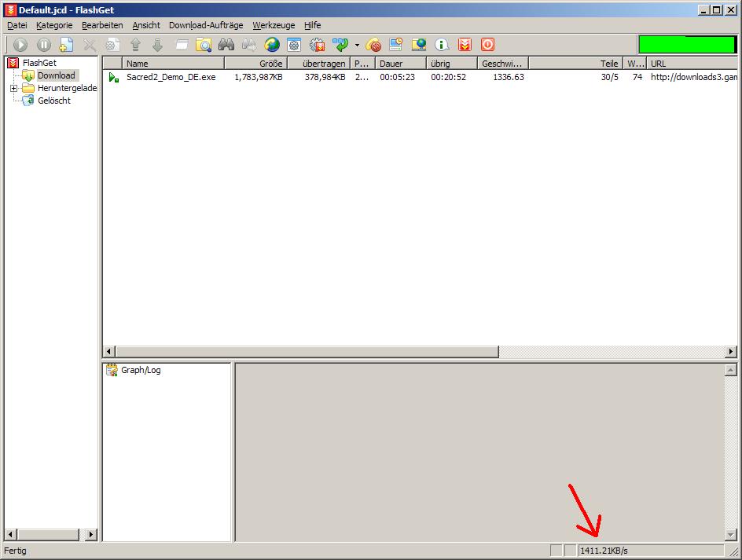This screenshot has width=742, height=560.
Task: Click the 1,783,987KB size value
Action: [x=259, y=77]
